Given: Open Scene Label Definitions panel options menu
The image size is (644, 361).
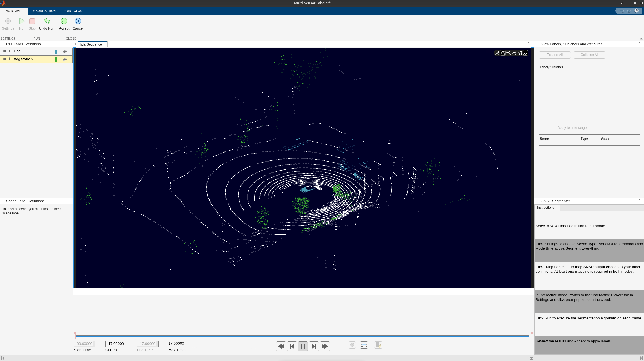Looking at the screenshot, I should pos(68,201).
